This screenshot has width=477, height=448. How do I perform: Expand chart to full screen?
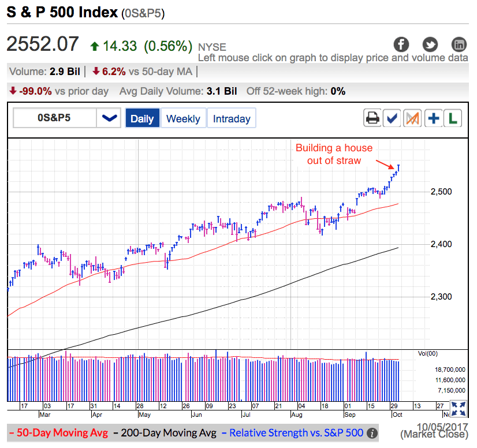click(459, 409)
